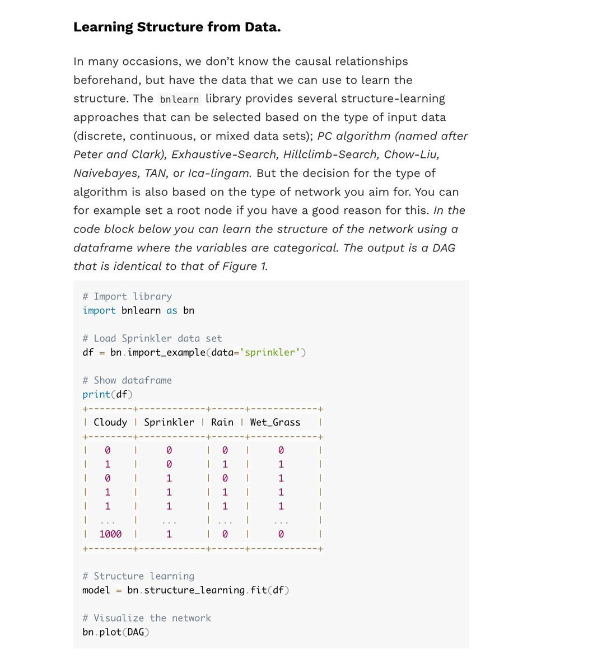Click the '# Load Sprinkler data set' comment
616x672 pixels.
pos(152,338)
